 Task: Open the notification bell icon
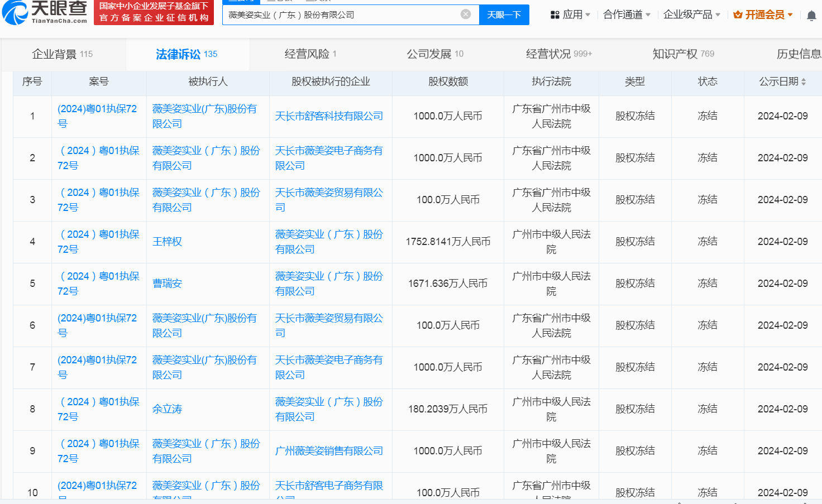click(811, 15)
